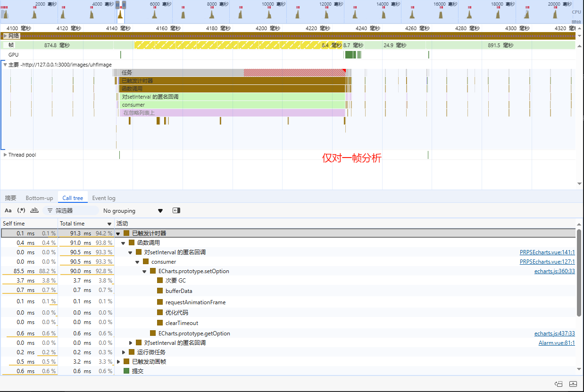Toggle regular expression filter button
Screen dimensions: 584x392
(x=21, y=211)
